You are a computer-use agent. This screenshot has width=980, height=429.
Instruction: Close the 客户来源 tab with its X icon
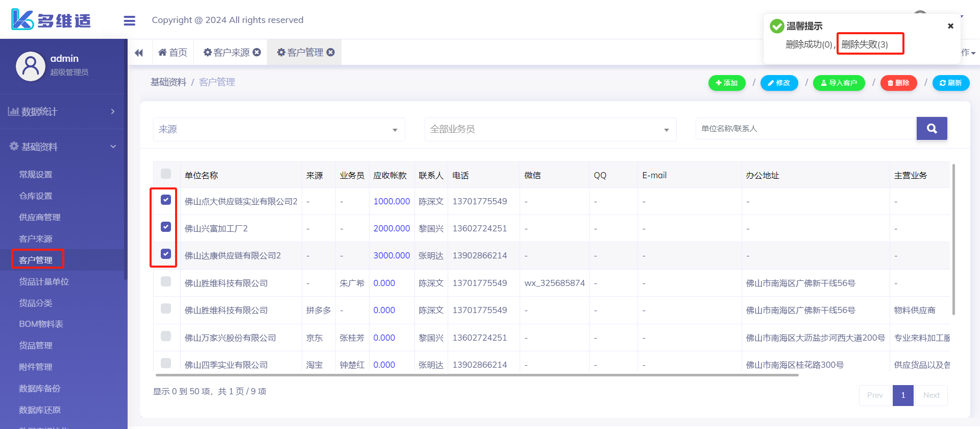point(257,52)
